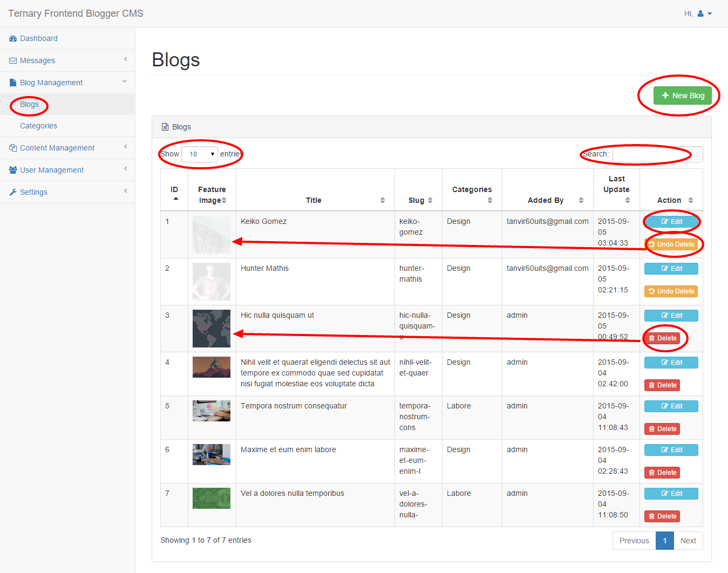Viewport: 728px width, 573px height.
Task: Click the Ternary Frontend Blogger CMS title
Action: tap(76, 13)
